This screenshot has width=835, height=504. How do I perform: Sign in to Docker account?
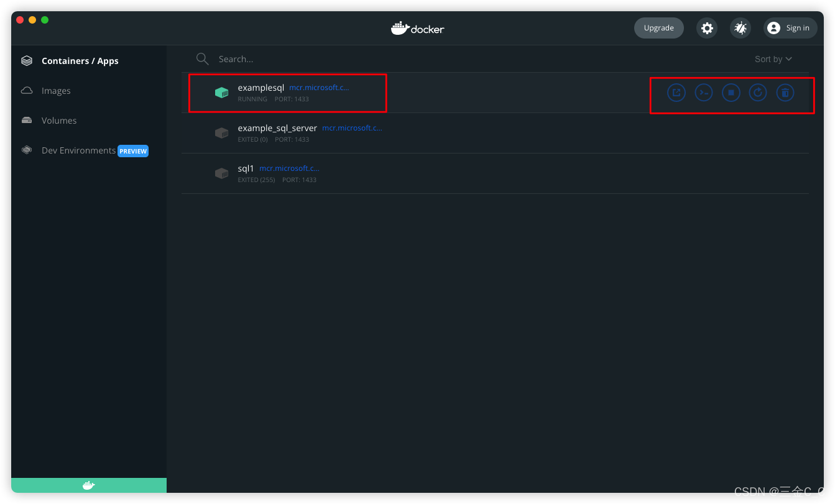pos(790,28)
